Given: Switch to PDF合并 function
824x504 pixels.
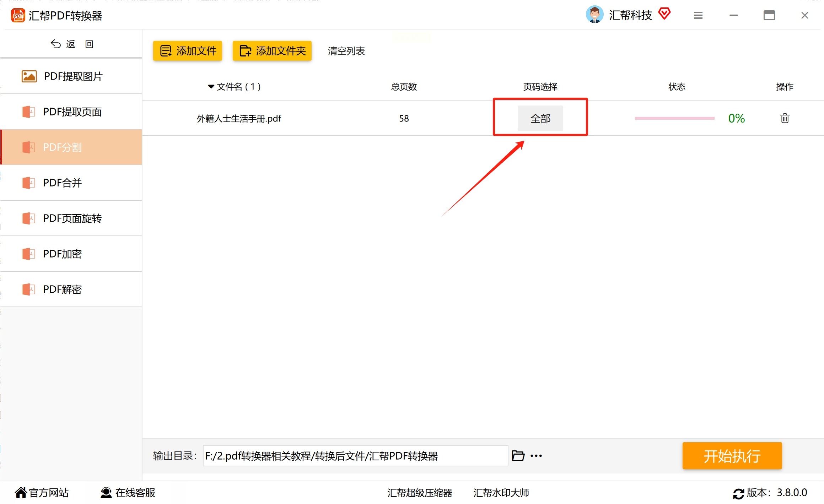Looking at the screenshot, I should coord(63,183).
